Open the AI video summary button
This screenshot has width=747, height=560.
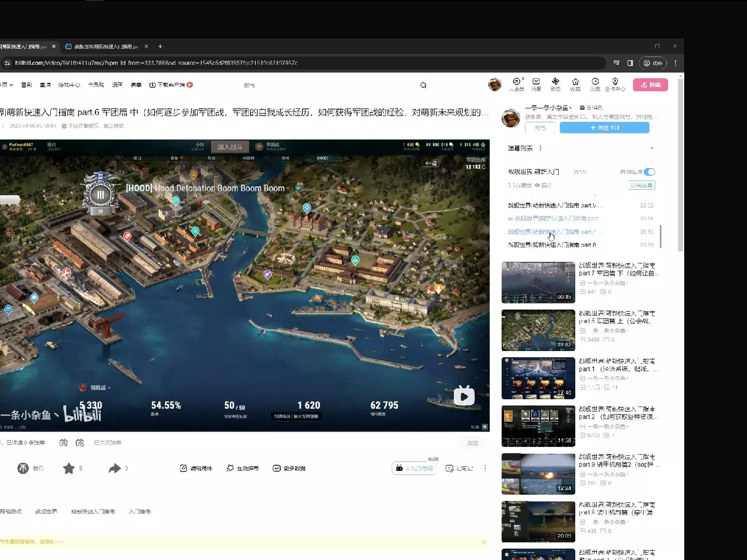[413, 468]
